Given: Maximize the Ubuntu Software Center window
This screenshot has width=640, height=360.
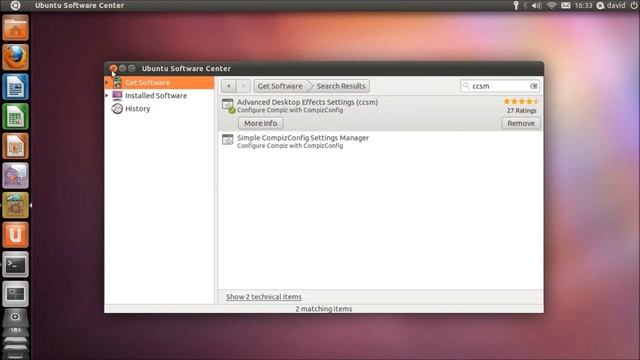Looking at the screenshot, I should [131, 68].
